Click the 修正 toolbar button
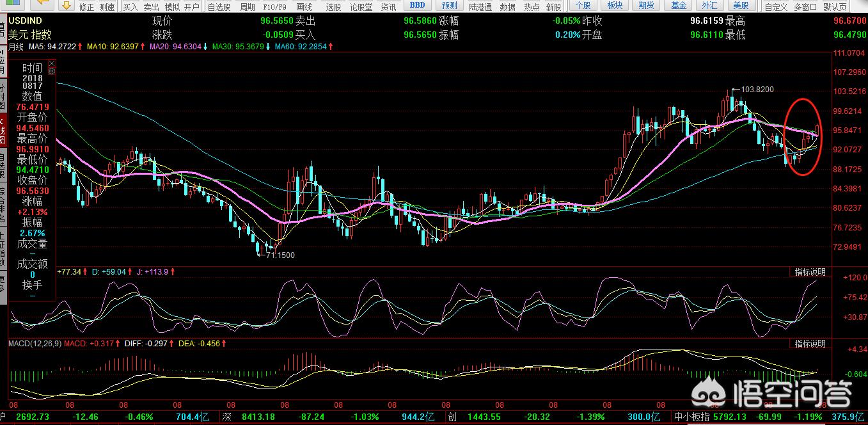Screen dimensions: 868x425 87,6
